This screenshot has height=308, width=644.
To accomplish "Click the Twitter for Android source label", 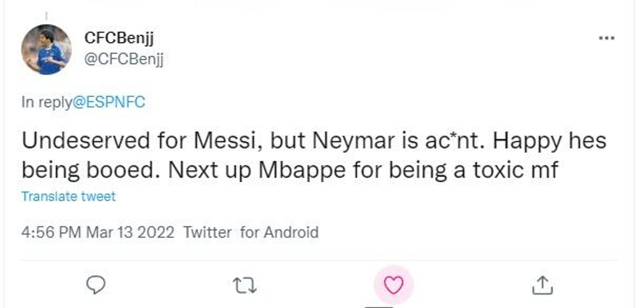I will (251, 232).
